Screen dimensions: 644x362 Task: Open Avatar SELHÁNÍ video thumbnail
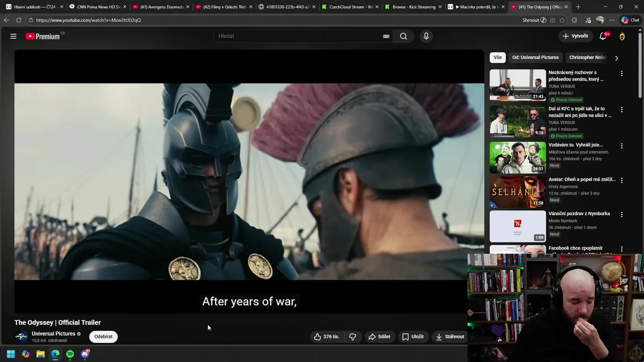518,192
